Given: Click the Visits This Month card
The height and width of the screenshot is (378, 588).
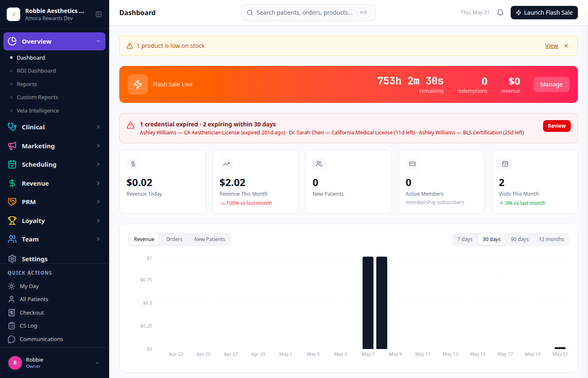Looking at the screenshot, I should tap(535, 182).
